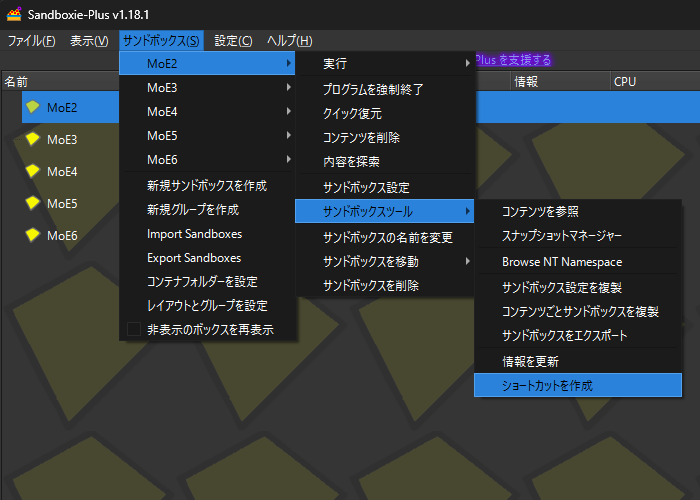The image size is (700, 500).
Task: Open スナップショットマネージャー
Action: (578, 235)
